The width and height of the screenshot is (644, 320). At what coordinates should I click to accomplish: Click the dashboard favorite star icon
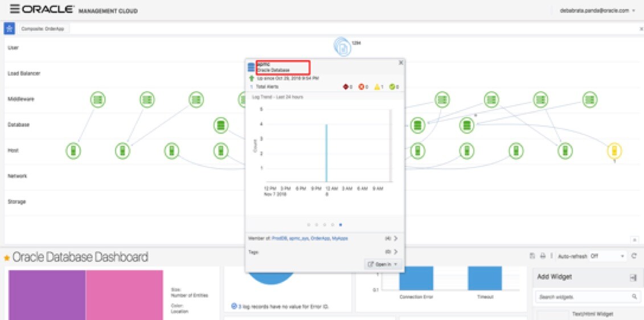click(7, 258)
